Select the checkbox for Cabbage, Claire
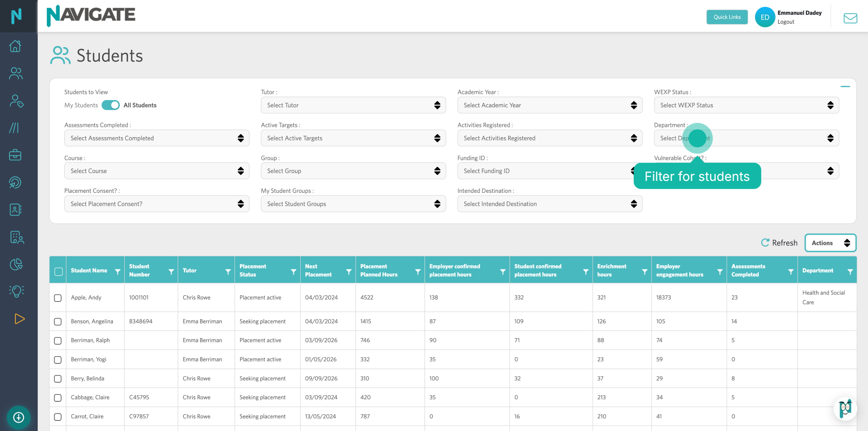868x431 pixels. tap(58, 398)
